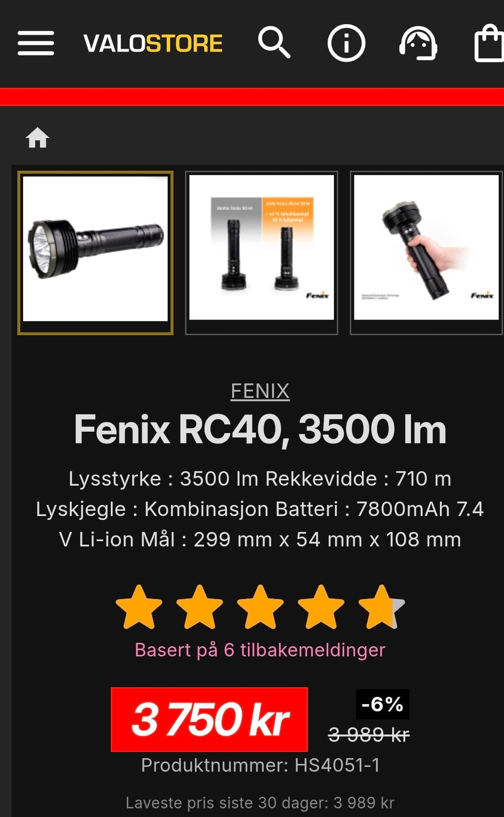Open 'Basert på 6 tilbakemeldinger' reviews link
The height and width of the screenshot is (817, 504).
tap(260, 650)
